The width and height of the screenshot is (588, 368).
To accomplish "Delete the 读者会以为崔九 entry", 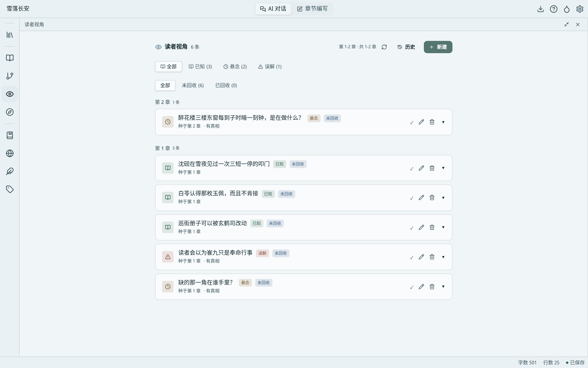I will (432, 257).
